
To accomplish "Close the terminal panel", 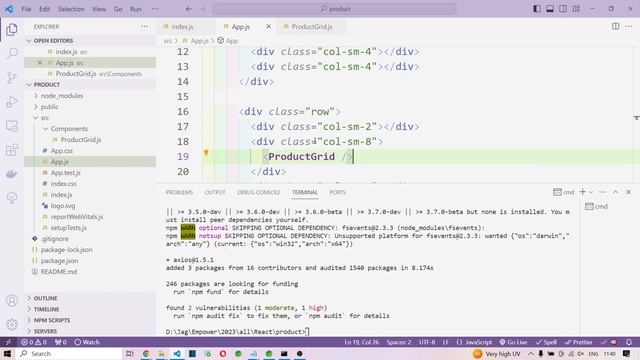I will tap(629, 192).
